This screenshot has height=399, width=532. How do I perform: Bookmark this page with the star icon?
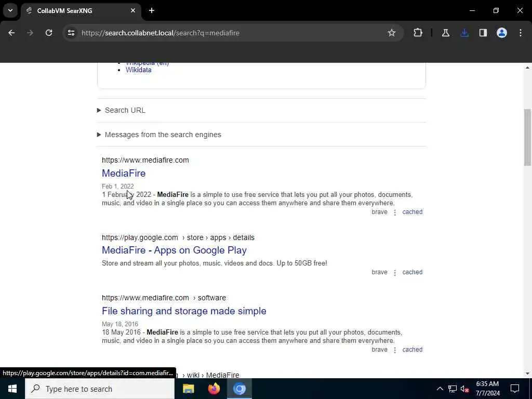pos(392,33)
